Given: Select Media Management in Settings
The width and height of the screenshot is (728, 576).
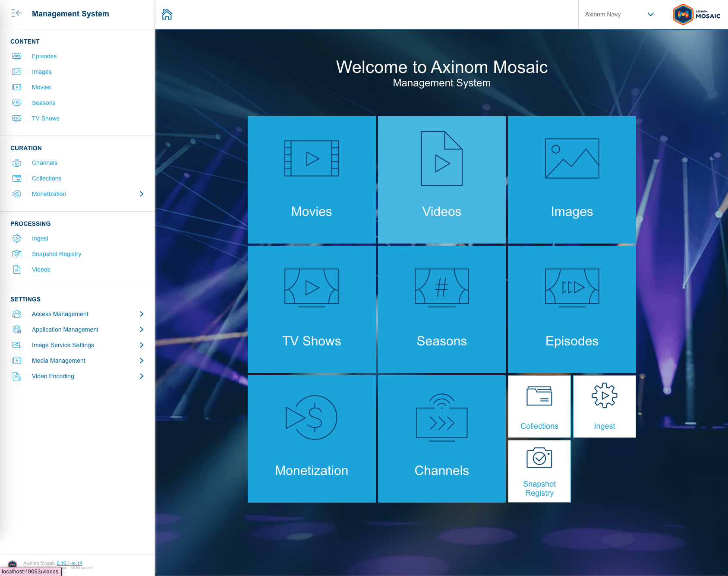Looking at the screenshot, I should click(59, 361).
